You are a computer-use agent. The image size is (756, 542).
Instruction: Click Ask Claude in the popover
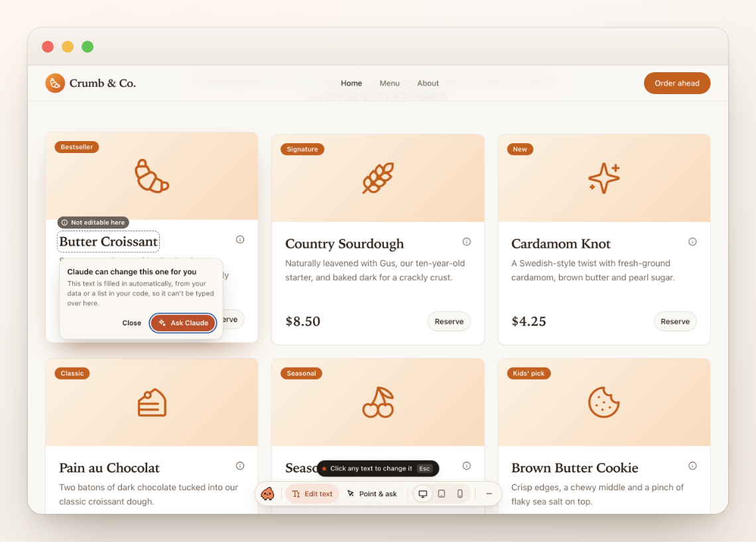183,323
